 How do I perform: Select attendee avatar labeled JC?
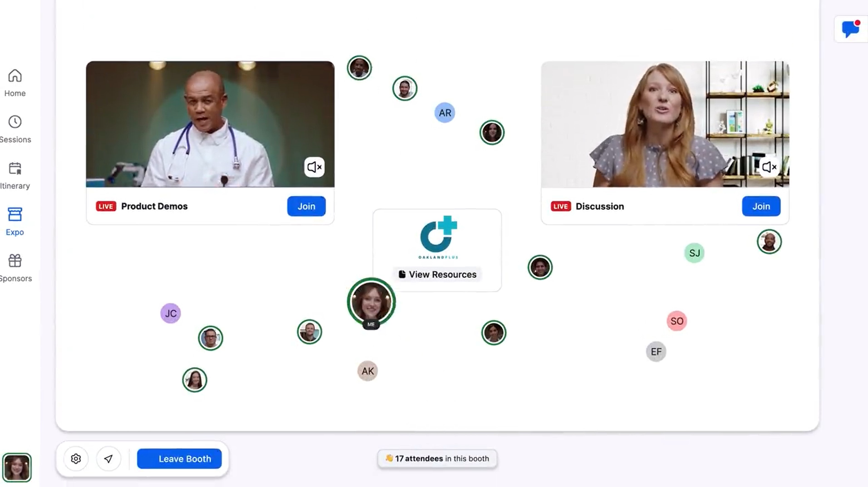pos(170,313)
